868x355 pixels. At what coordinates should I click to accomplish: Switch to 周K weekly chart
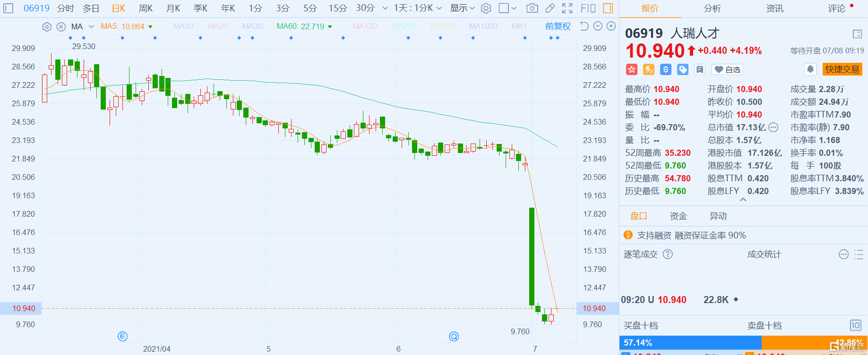click(146, 8)
